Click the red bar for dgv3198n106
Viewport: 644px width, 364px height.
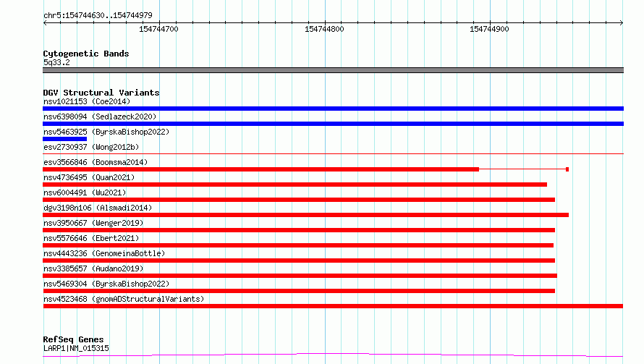305,215
